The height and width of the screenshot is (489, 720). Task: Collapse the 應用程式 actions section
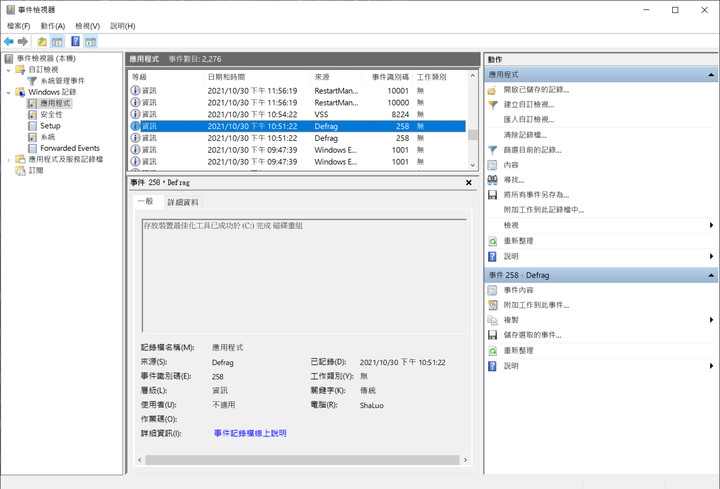pyautogui.click(x=711, y=74)
